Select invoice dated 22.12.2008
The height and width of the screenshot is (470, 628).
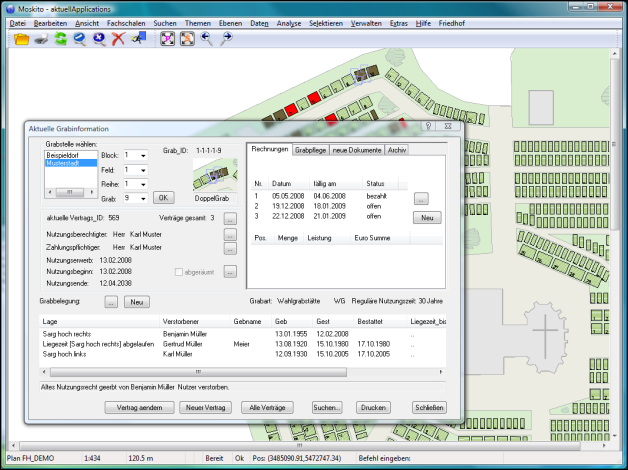pyautogui.click(x=331, y=216)
